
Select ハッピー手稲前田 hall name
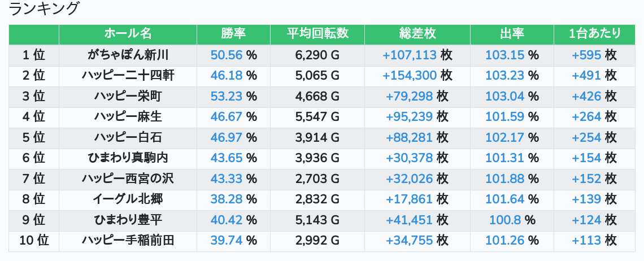tap(128, 240)
